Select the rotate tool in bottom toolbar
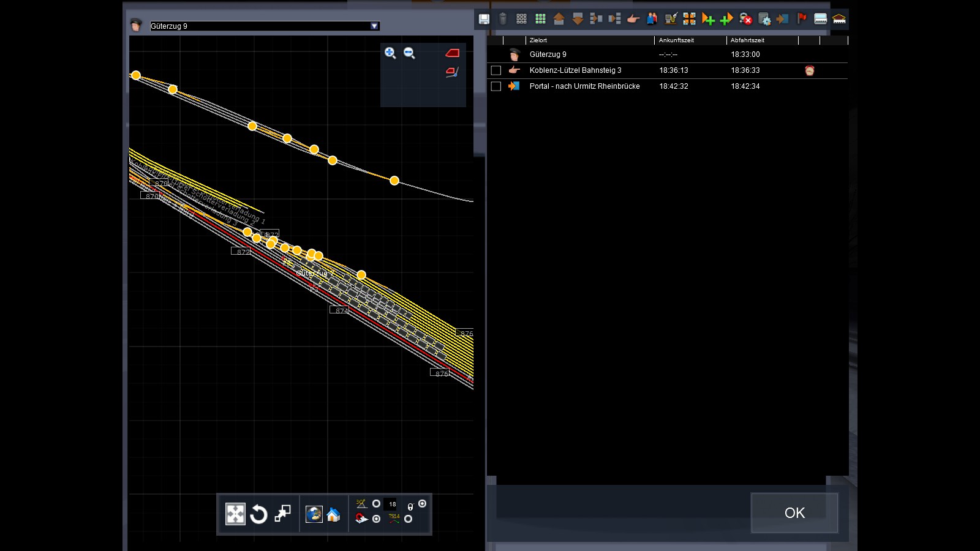Image resolution: width=980 pixels, height=551 pixels. 258,514
